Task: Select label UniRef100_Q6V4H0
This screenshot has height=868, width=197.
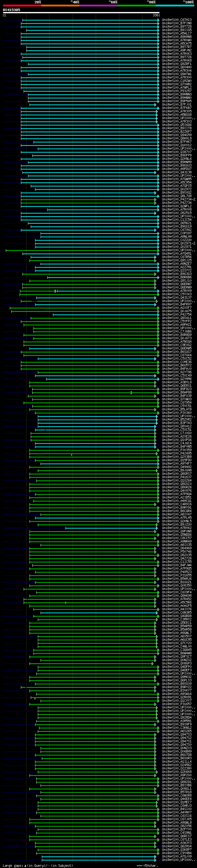Action: click(x=177, y=67)
